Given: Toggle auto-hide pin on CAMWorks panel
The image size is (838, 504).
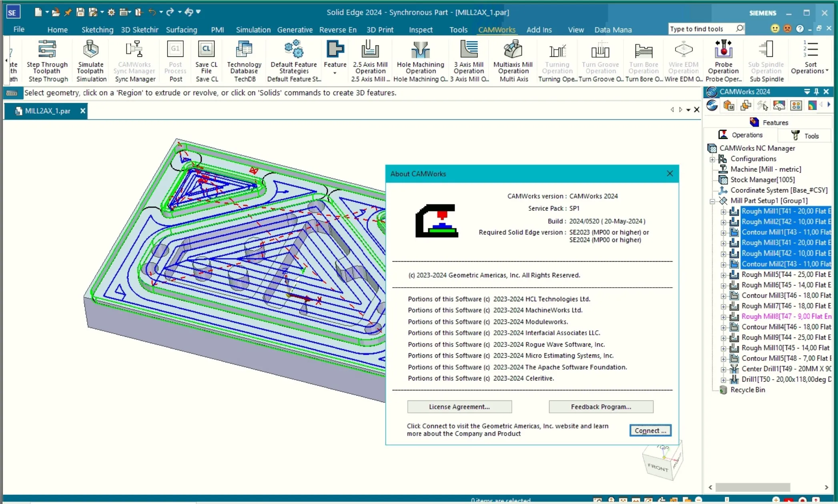Looking at the screenshot, I should click(816, 92).
